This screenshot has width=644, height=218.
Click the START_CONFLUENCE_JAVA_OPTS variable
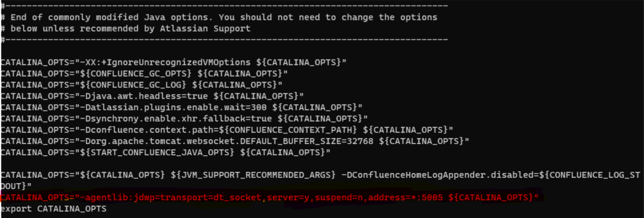pos(159,152)
